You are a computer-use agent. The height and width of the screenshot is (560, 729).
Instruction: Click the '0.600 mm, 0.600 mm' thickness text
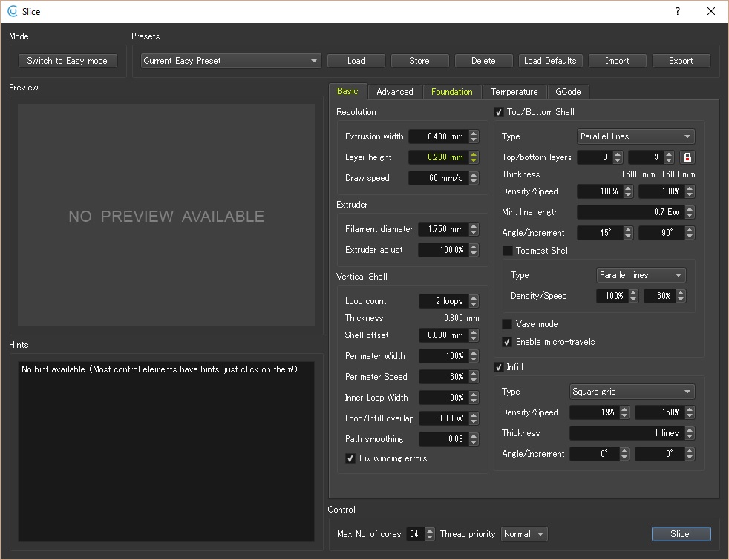coord(658,174)
